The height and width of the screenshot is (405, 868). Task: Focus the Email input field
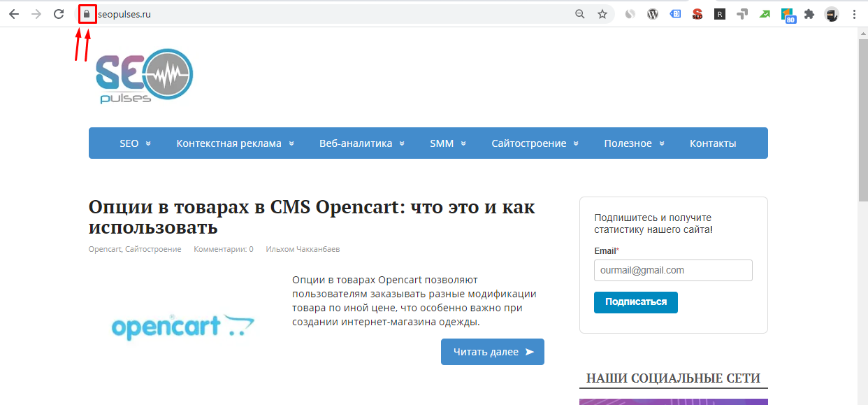(x=673, y=270)
